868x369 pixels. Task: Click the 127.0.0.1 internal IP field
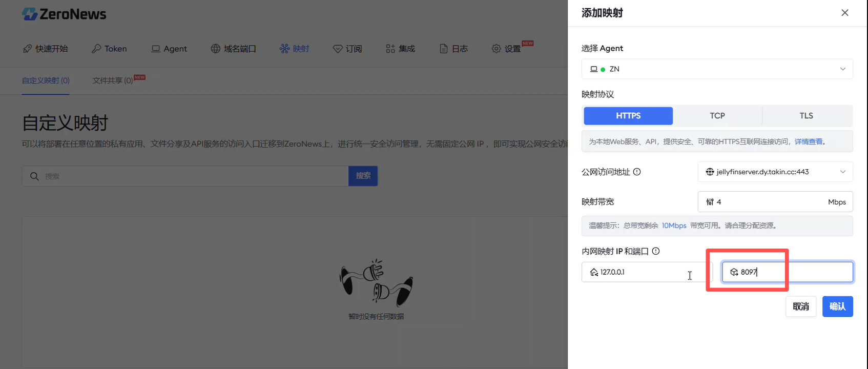(x=640, y=272)
